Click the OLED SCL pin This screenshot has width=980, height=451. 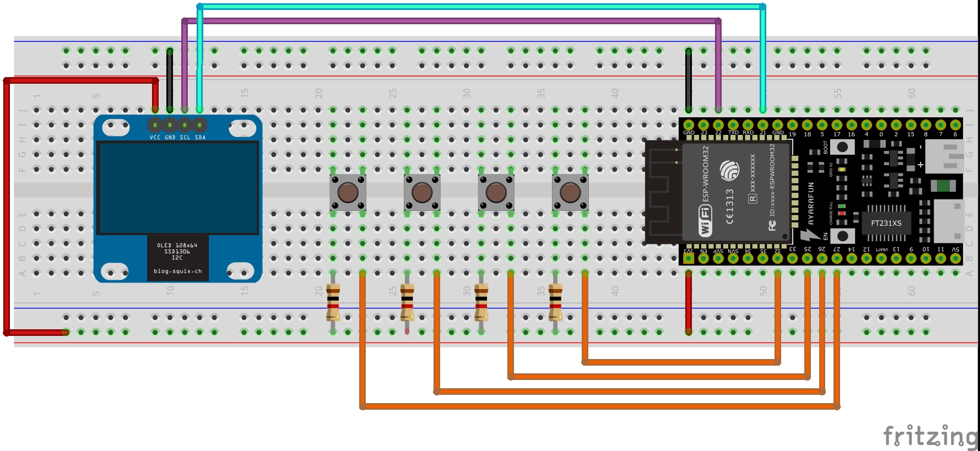(x=185, y=125)
